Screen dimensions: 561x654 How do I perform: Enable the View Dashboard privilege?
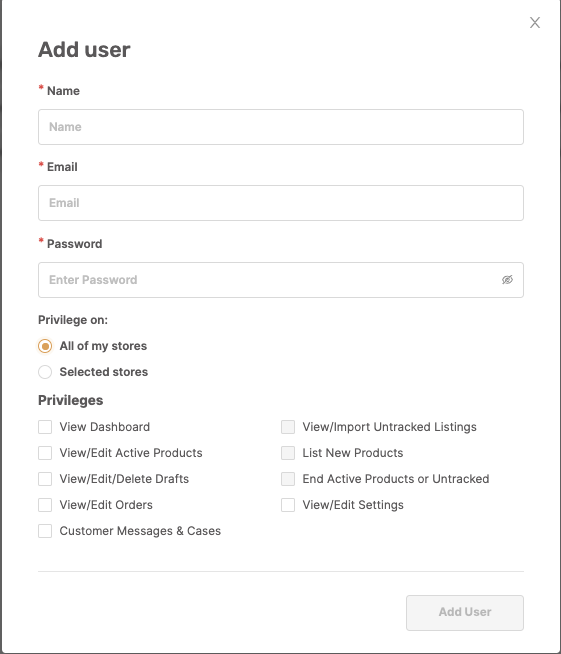[45, 427]
